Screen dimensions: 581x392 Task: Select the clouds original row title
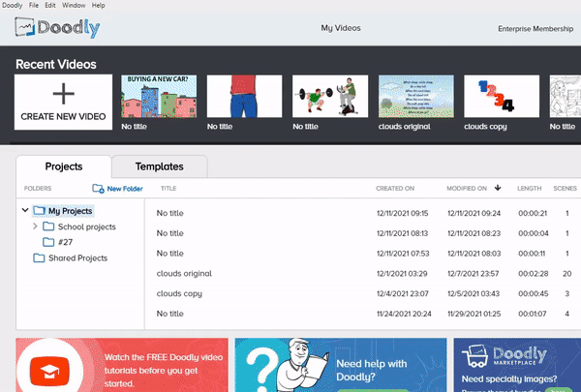coord(184,274)
